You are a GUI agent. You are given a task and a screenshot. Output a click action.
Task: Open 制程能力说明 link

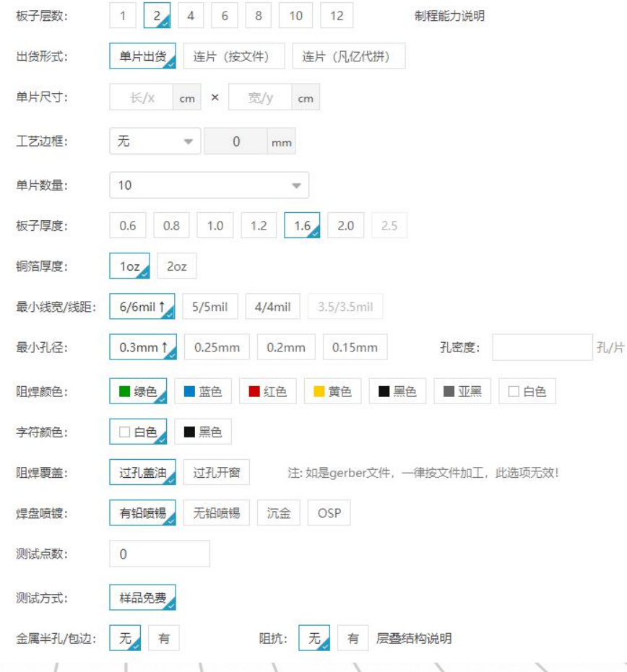[449, 16]
